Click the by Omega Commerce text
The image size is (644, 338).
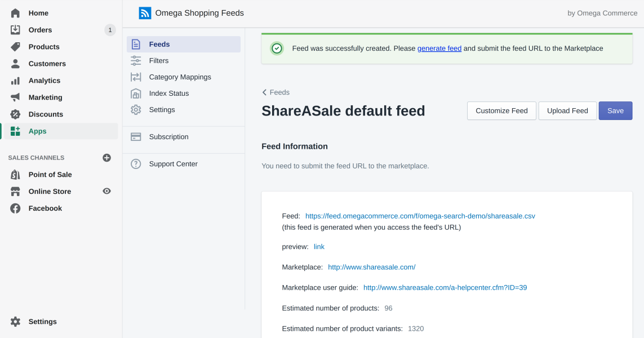[602, 13]
